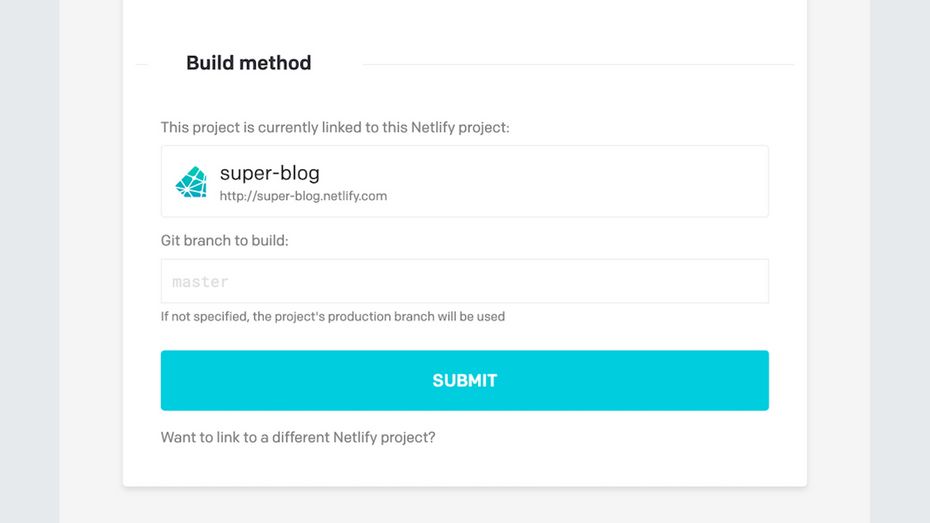Click the production branch helper text

332,316
